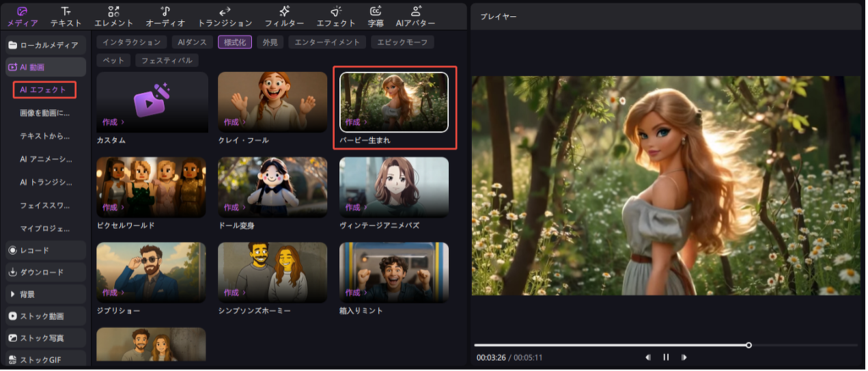
Task: Select the ドール変身 effect thumbnail
Action: pyautogui.click(x=272, y=187)
